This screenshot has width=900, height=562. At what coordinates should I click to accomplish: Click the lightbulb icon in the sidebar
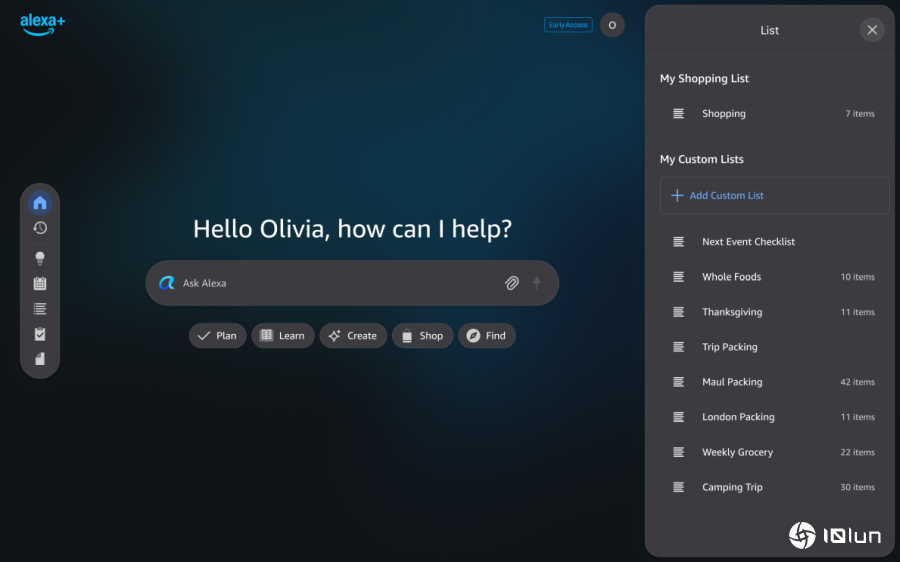click(x=40, y=258)
